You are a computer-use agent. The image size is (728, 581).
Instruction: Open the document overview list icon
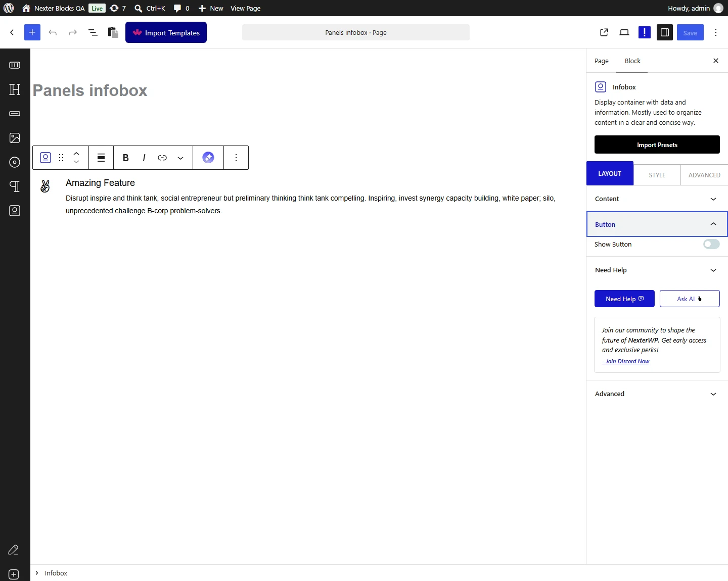click(x=93, y=32)
